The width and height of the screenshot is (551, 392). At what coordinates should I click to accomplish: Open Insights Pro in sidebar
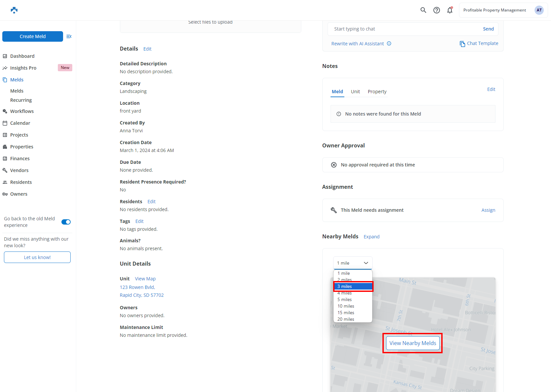pos(23,68)
